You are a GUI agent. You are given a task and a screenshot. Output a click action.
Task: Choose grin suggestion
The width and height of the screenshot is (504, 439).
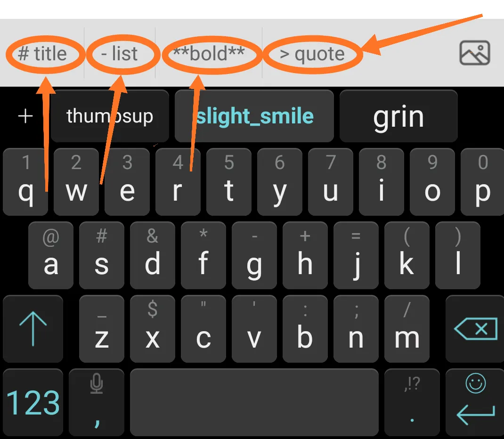click(x=398, y=116)
